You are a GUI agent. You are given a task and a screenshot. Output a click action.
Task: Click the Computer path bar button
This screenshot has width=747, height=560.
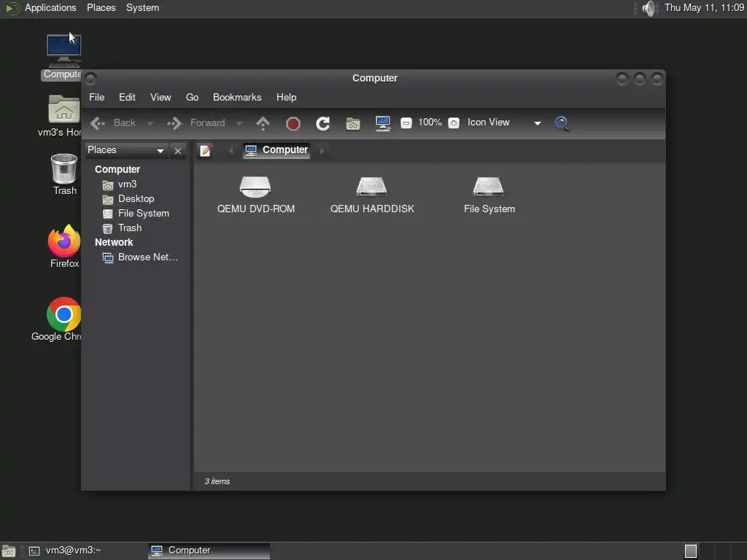pos(276,150)
